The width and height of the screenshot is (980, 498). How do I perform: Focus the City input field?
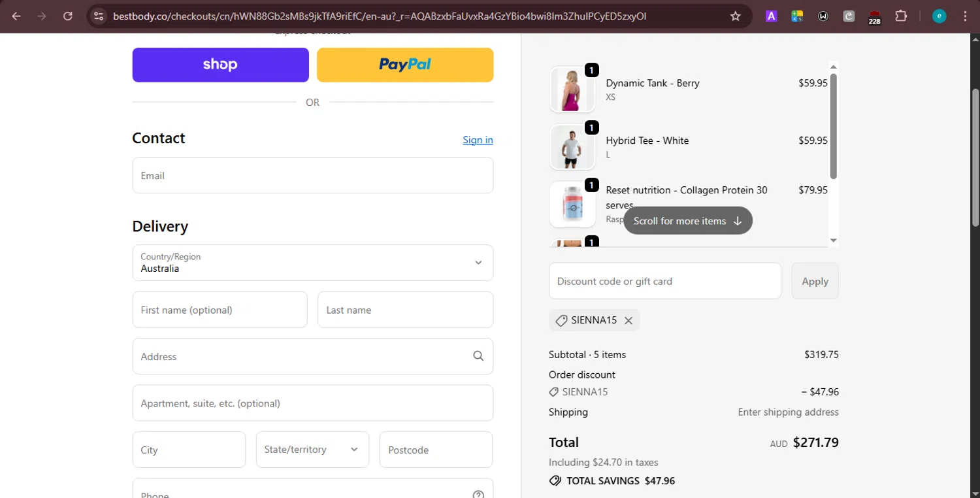[x=189, y=450]
